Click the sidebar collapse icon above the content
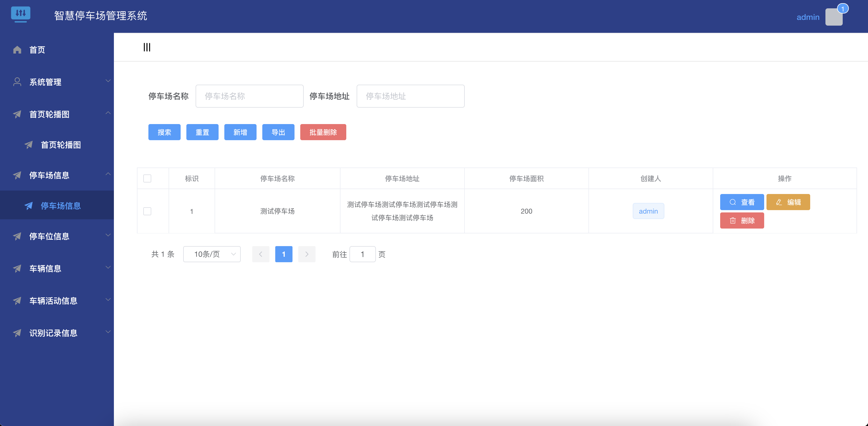Viewport: 868px width, 426px height. click(x=147, y=47)
